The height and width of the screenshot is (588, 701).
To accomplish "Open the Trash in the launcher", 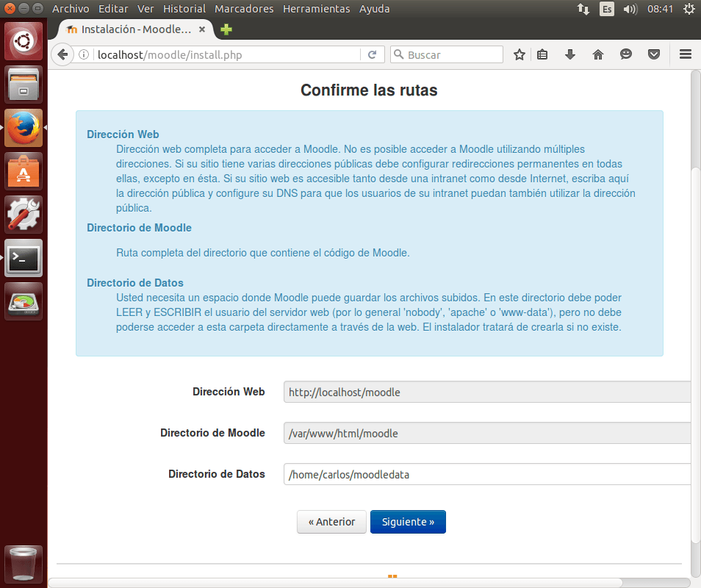I will point(24,564).
